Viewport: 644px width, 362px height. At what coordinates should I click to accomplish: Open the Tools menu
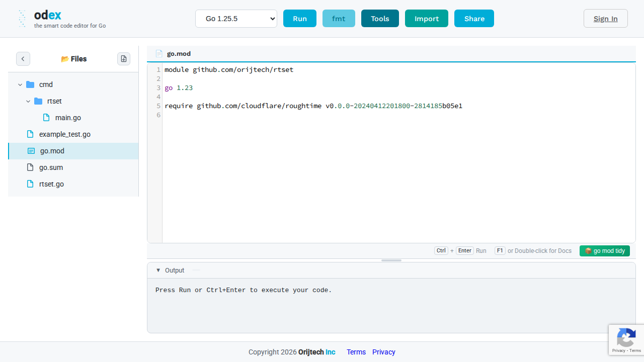[380, 19]
